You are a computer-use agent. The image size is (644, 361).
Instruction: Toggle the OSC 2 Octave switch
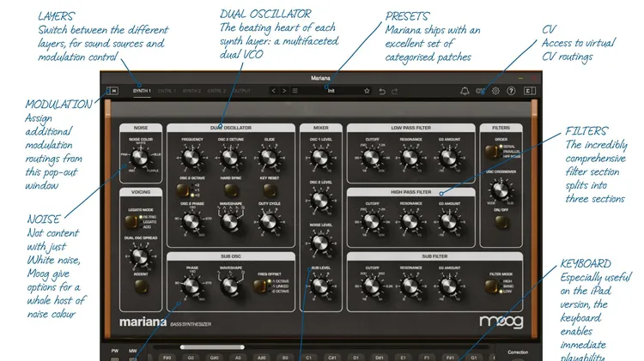(183, 190)
